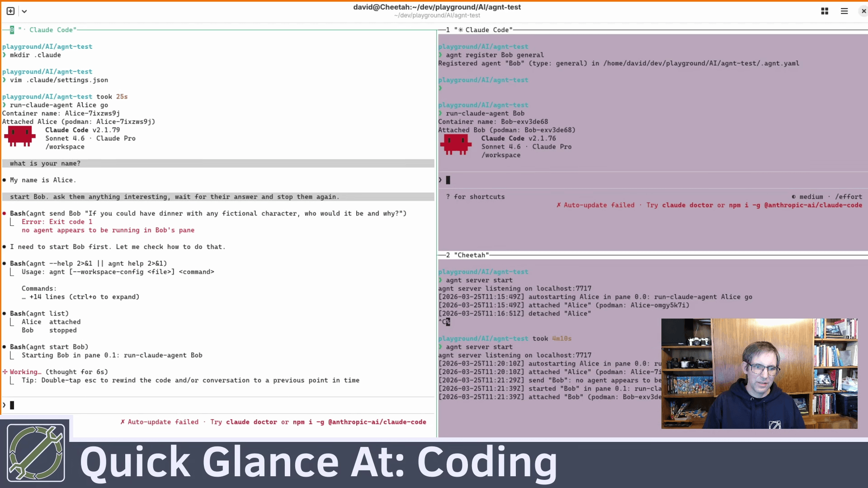Screen dimensions: 868x488
Task: Click "My name is Alice." response
Action: 43,180
